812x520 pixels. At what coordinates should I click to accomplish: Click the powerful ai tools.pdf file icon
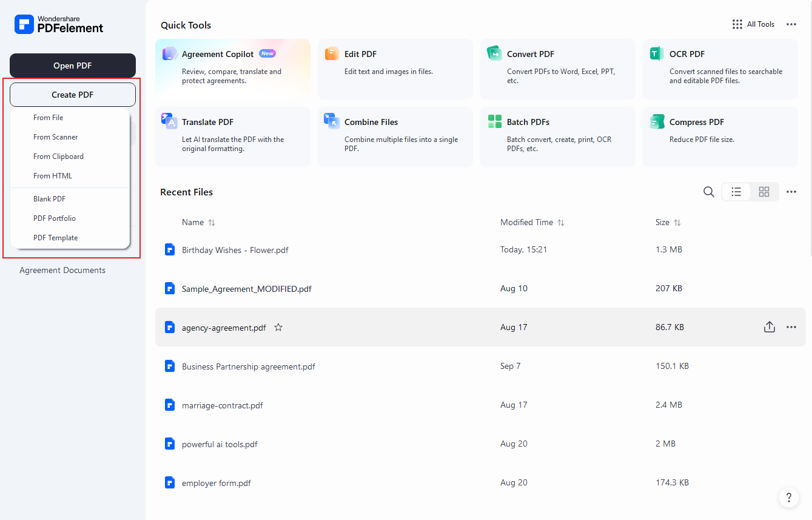pyautogui.click(x=170, y=444)
